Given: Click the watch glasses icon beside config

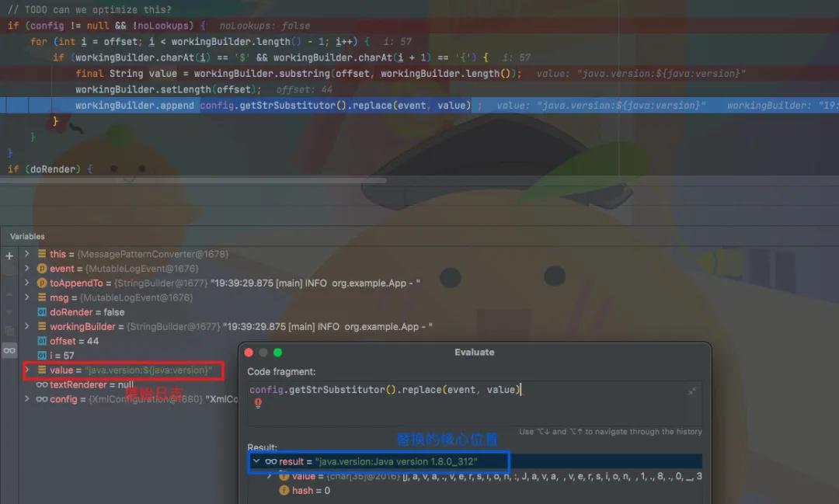Looking at the screenshot, I should [x=42, y=399].
